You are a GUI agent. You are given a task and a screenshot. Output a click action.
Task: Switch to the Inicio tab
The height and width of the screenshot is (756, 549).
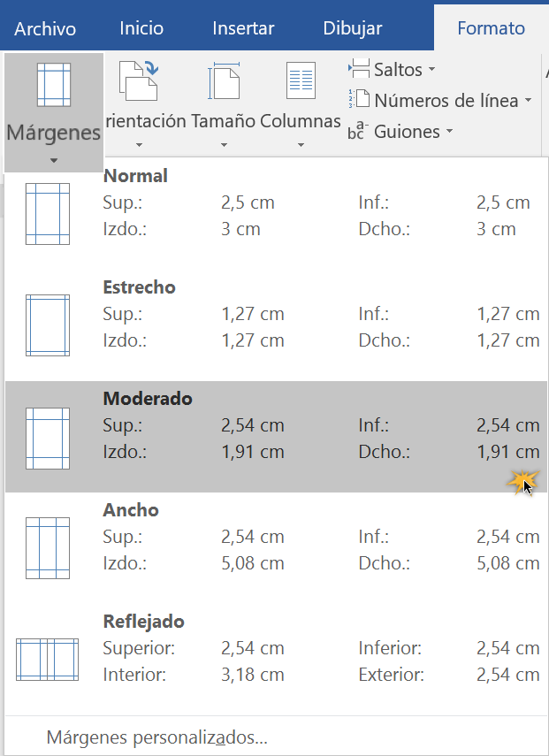click(x=141, y=28)
